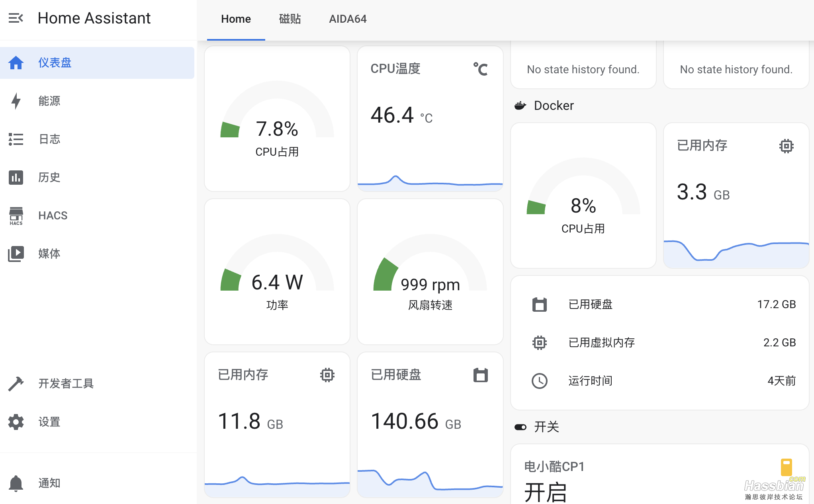Switch to the AIDA64 tab

click(348, 19)
